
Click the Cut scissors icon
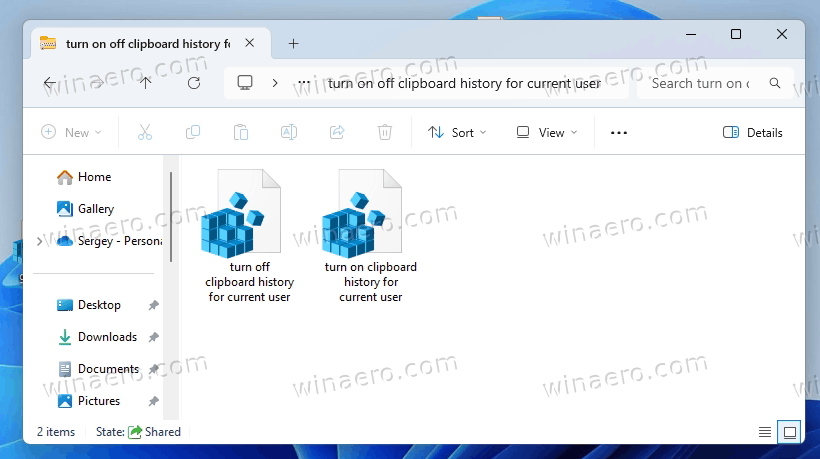145,132
